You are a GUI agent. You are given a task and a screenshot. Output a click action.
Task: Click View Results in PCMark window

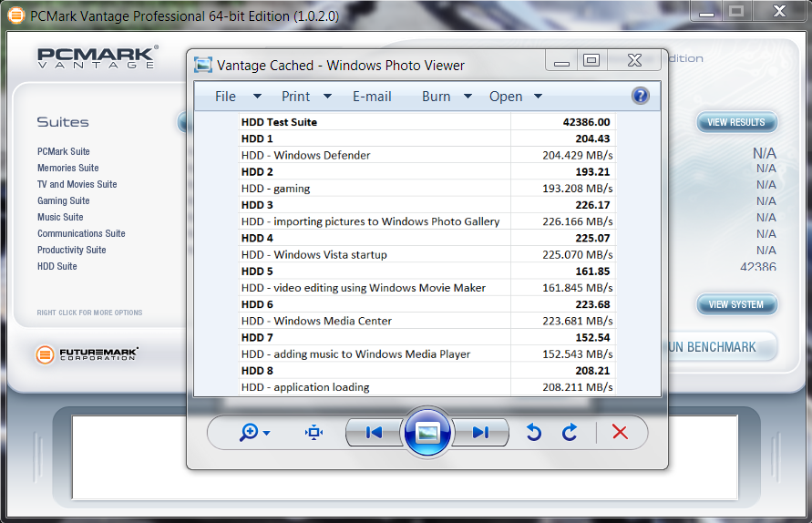click(736, 122)
